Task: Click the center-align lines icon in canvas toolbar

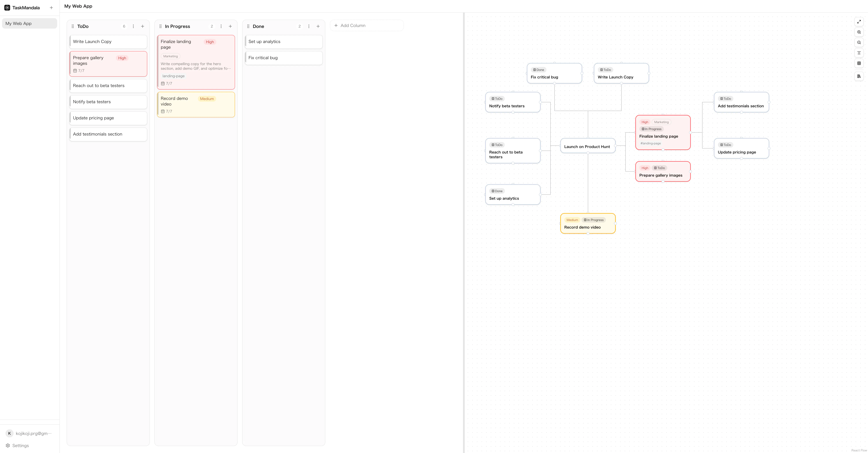Action: pyautogui.click(x=859, y=53)
